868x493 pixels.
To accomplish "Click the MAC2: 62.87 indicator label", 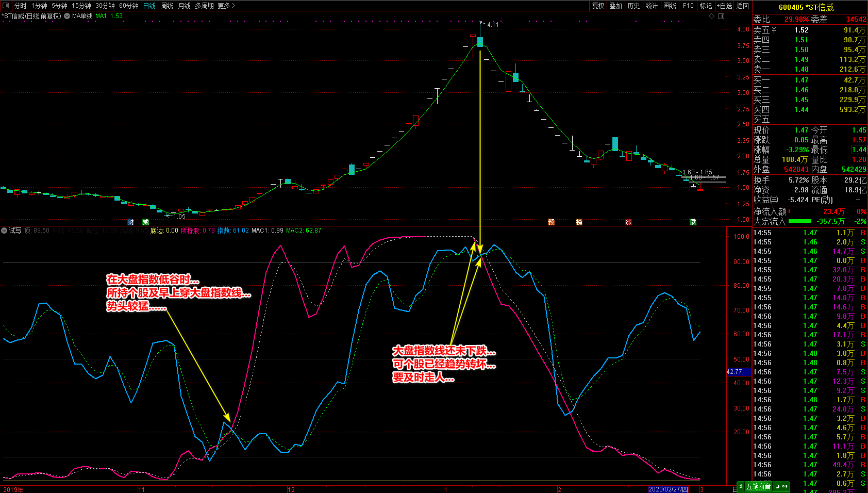I will (x=304, y=231).
